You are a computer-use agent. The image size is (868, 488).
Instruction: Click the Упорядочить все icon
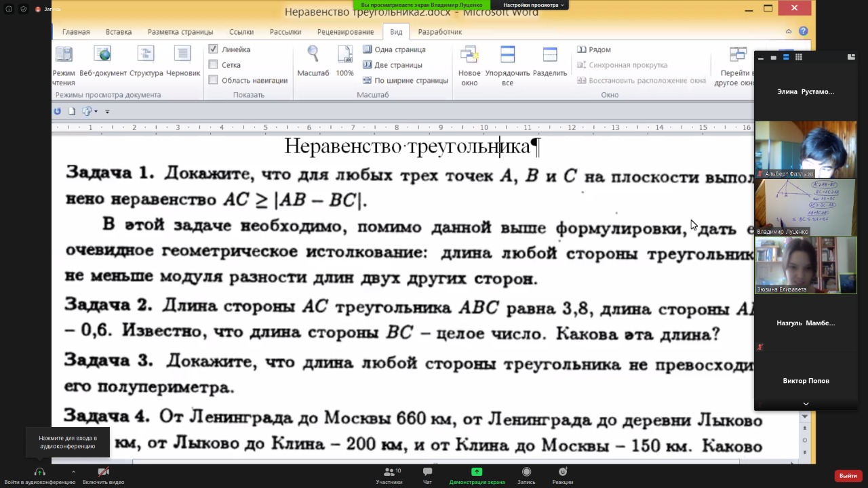pos(507,55)
